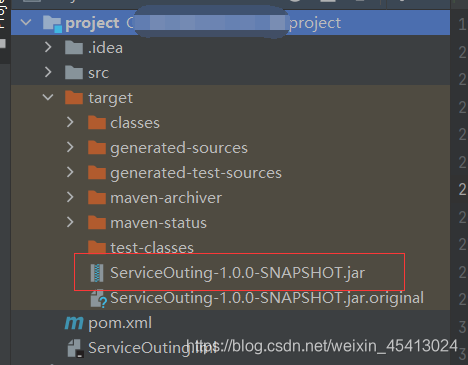Collapse the project root node chevron
The height and width of the screenshot is (365, 468).
tap(26, 23)
